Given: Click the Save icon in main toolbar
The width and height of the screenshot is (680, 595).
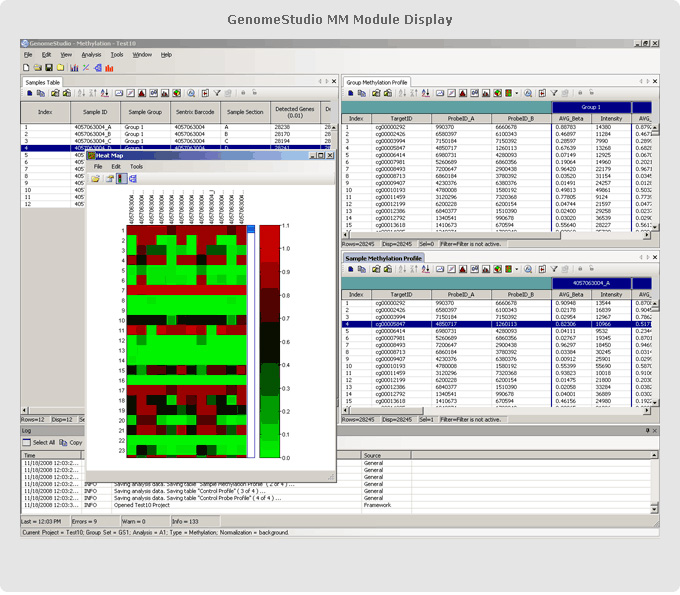Looking at the screenshot, I should click(49, 67).
